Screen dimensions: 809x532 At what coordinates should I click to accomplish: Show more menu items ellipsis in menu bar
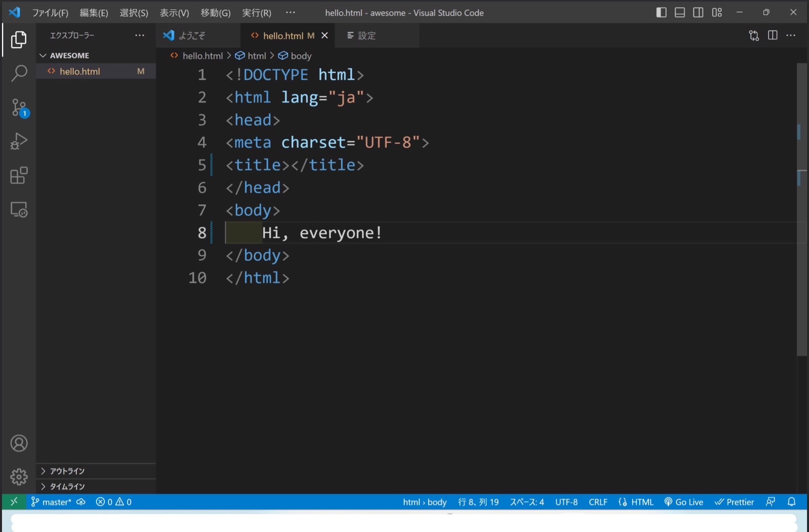pyautogui.click(x=290, y=12)
